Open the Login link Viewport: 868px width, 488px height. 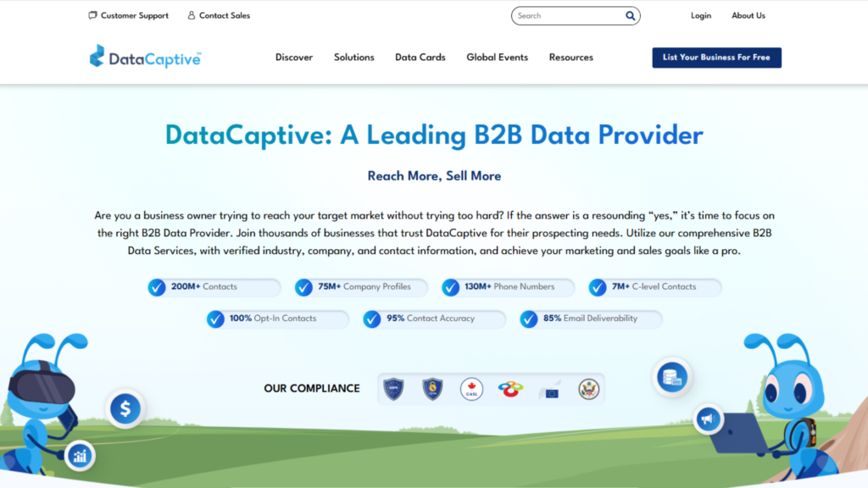(701, 15)
